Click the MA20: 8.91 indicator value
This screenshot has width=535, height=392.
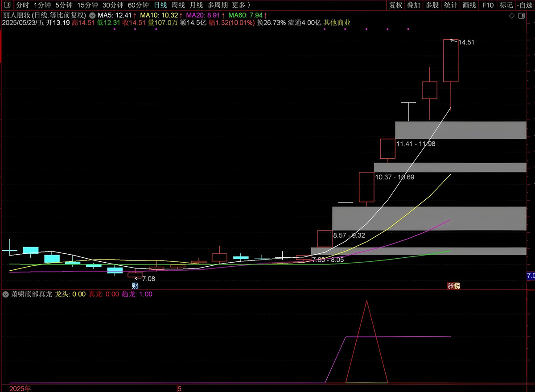[x=203, y=15]
